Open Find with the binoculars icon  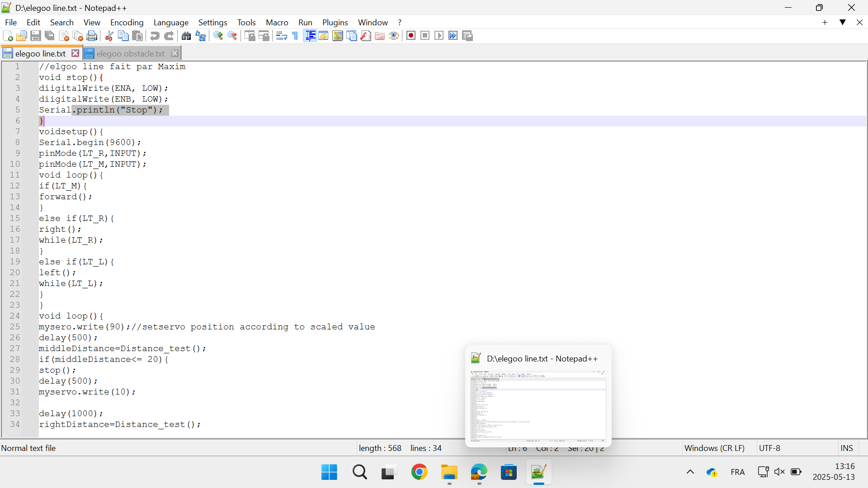click(x=186, y=36)
